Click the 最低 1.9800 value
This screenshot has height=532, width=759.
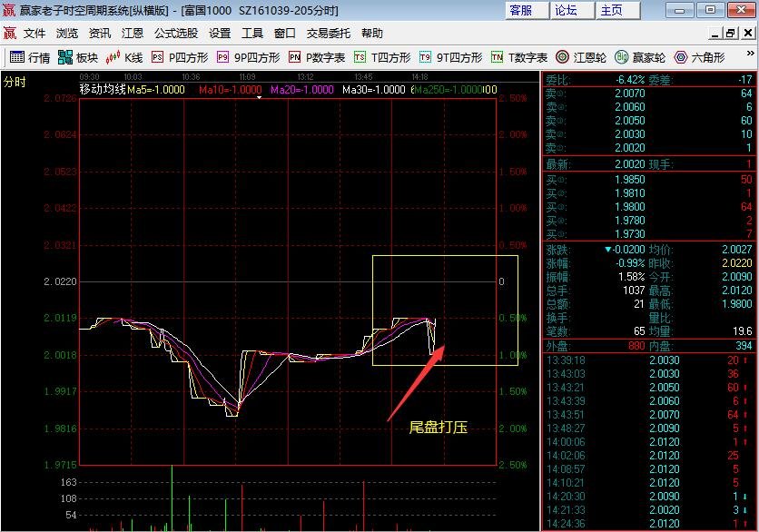tap(736, 303)
